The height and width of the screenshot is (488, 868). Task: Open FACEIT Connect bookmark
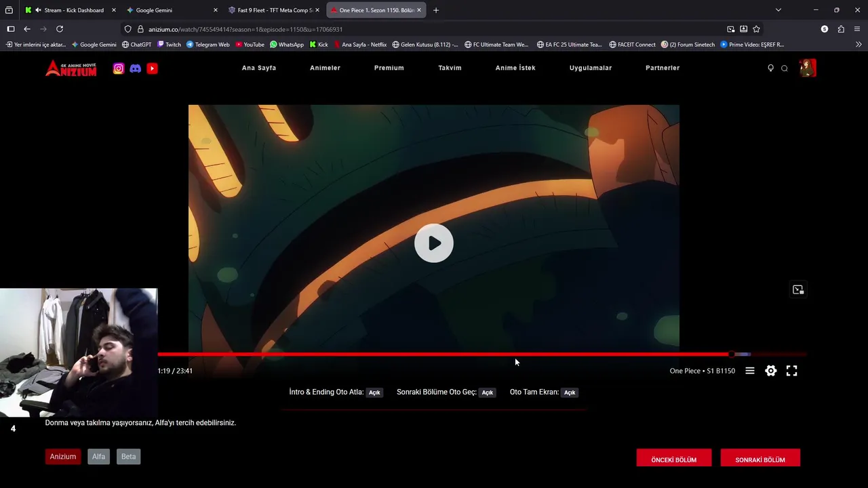click(632, 45)
